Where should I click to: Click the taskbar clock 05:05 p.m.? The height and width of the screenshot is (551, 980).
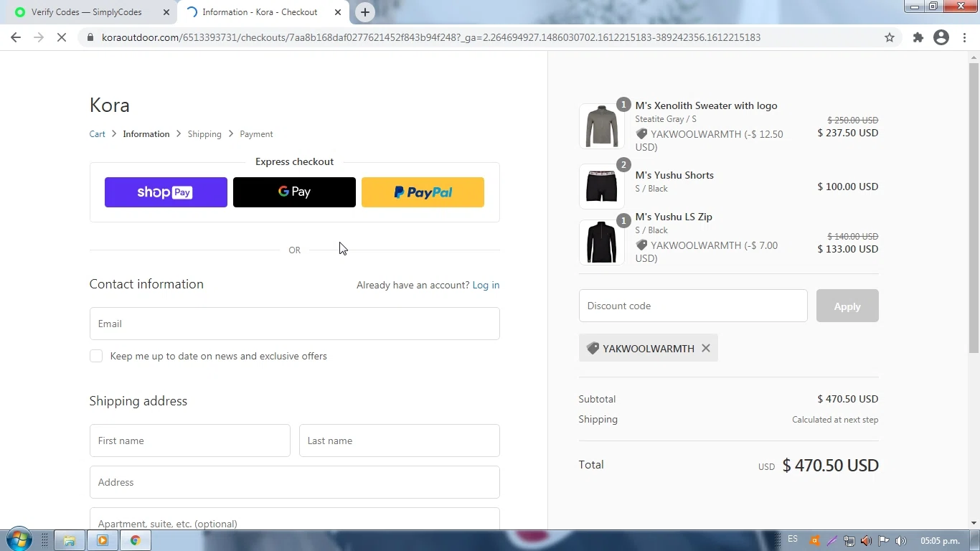point(940,540)
